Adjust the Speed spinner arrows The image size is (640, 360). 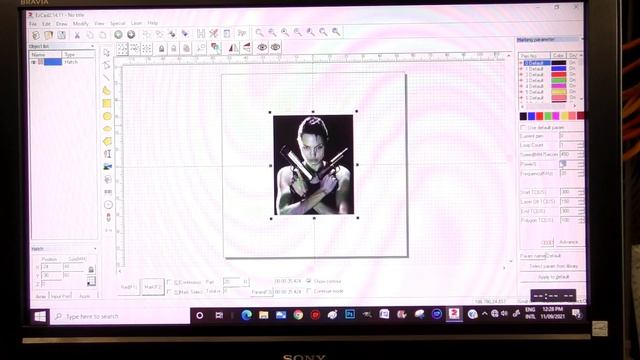pos(580,155)
